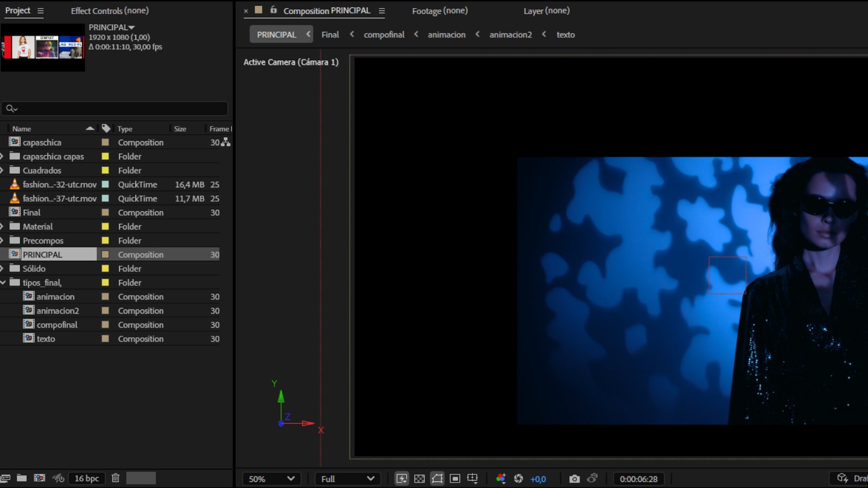The image size is (868, 488).
Task: Click the reset exposure icon
Action: point(519,478)
